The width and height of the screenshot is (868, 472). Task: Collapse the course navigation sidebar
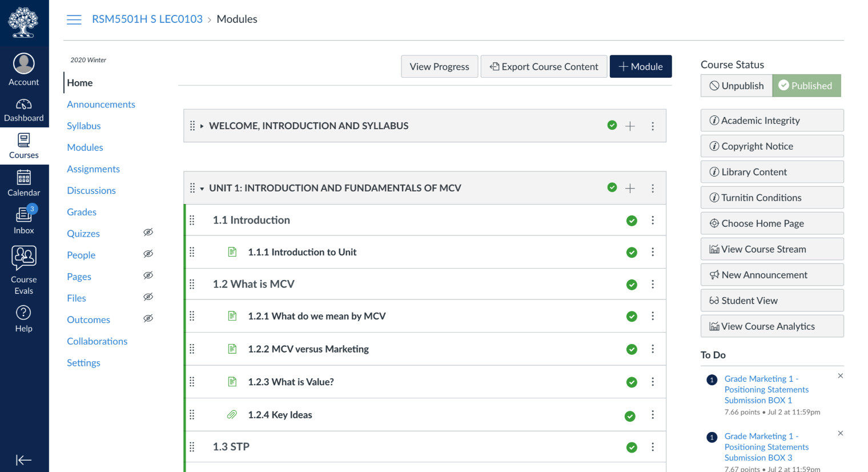23,460
